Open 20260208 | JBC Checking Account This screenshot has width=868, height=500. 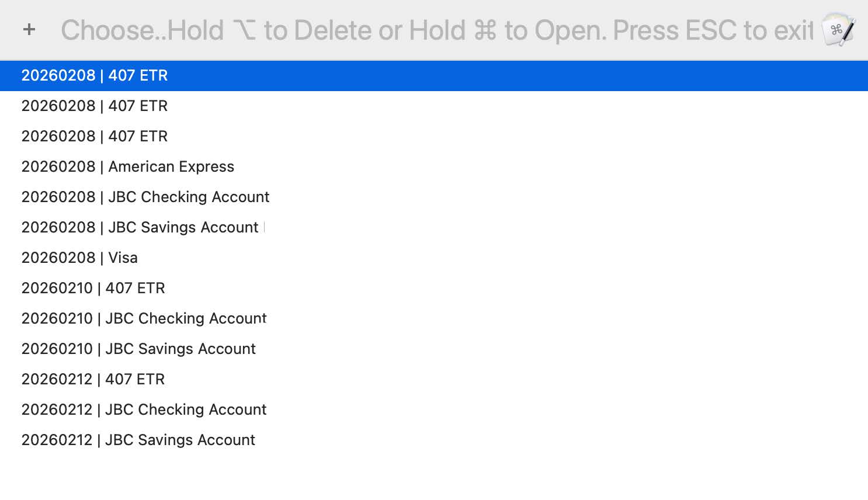click(x=145, y=197)
